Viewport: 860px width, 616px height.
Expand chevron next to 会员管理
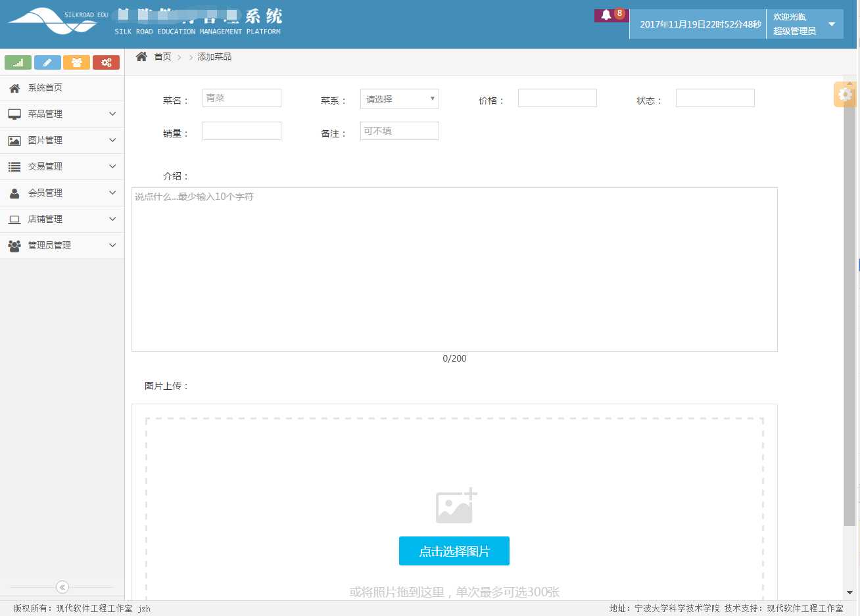(x=112, y=193)
